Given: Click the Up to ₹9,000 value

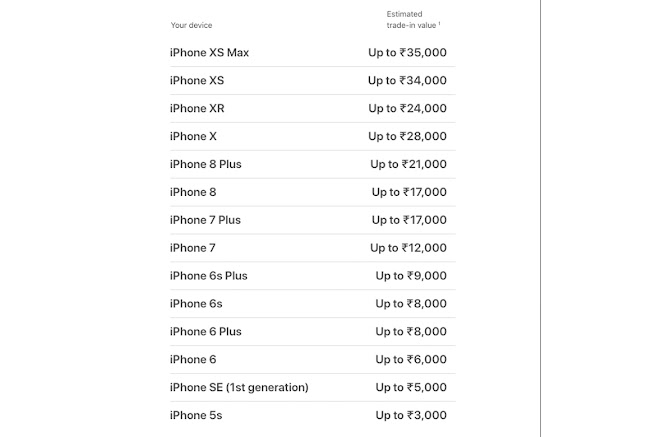Looking at the screenshot, I should [x=411, y=276].
